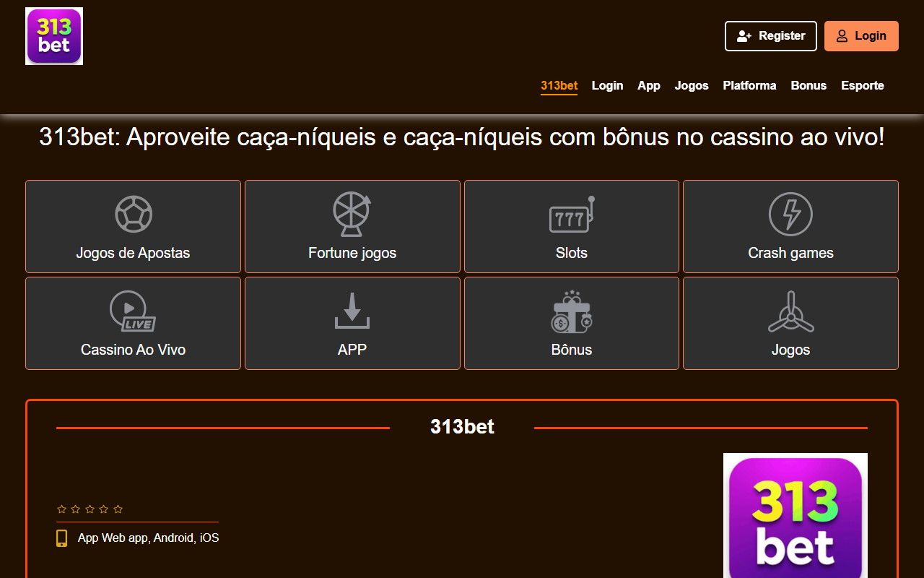Image resolution: width=924 pixels, height=578 pixels.
Task: Click the Slots tile label
Action: pos(572,253)
